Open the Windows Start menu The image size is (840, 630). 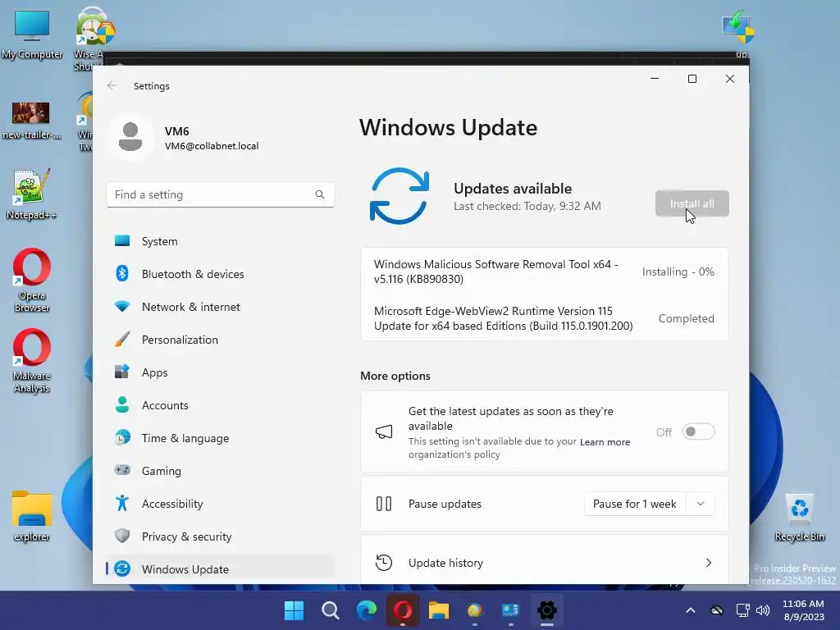click(294, 610)
